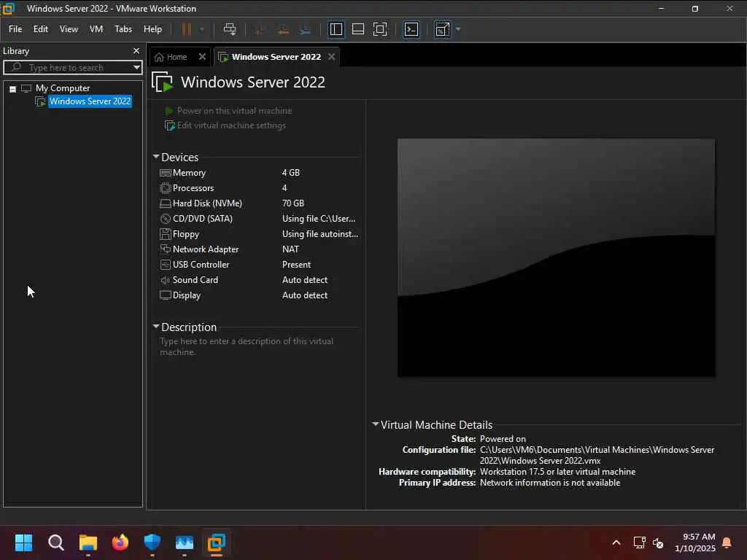Screen dimensions: 747x560
Task: Open the Display device entry
Action: pos(186,295)
